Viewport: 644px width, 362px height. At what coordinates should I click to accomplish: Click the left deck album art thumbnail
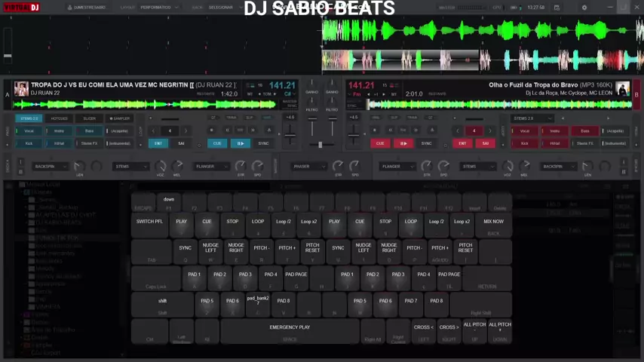(21, 89)
